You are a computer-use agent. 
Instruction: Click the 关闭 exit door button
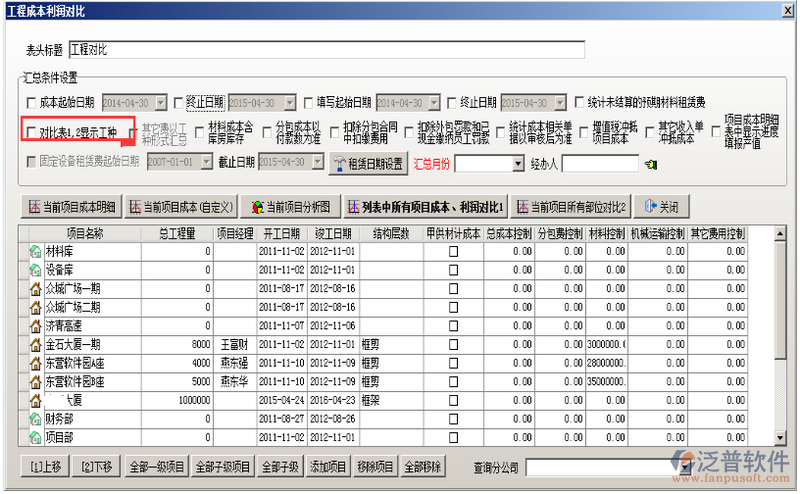pos(662,207)
